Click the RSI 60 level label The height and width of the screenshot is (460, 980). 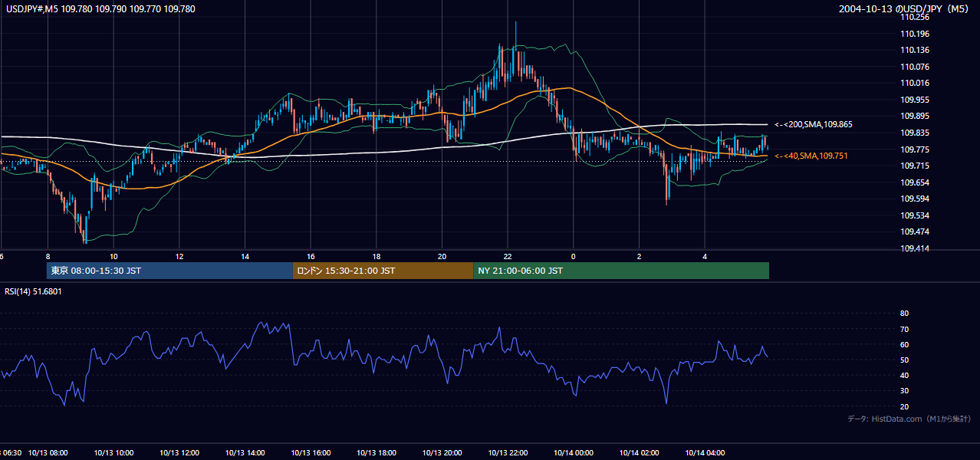904,344
